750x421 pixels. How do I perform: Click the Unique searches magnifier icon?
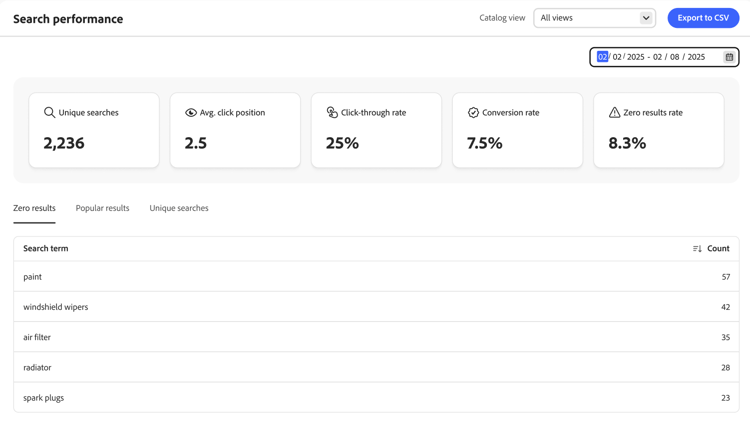click(x=49, y=113)
